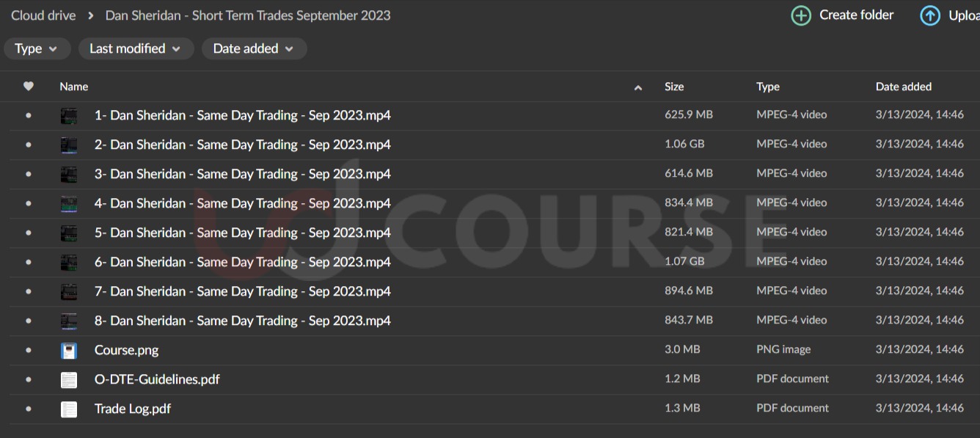The image size is (980, 438).
Task: Click Dan Sheridan - Short Term Trades breadcrumb
Action: (248, 15)
